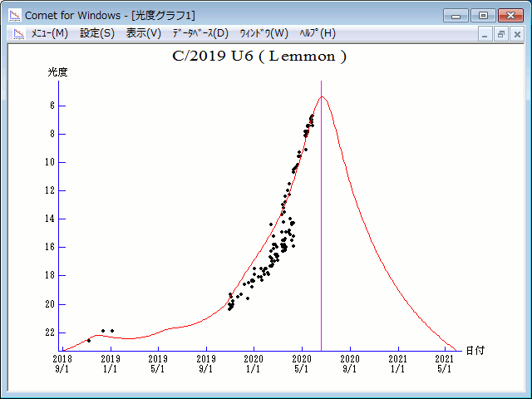Click the Comet for Windows title bar icon
This screenshot has width=532, height=399.
tap(14, 15)
